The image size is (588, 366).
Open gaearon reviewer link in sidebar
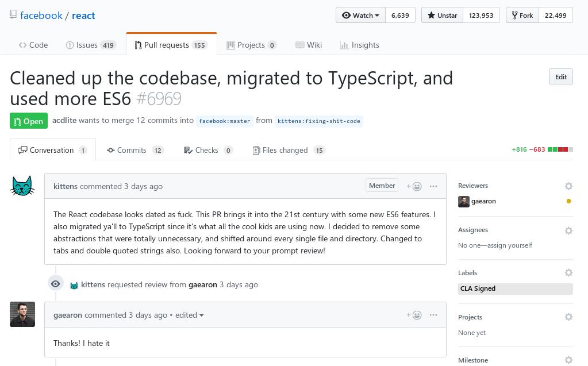coord(483,201)
